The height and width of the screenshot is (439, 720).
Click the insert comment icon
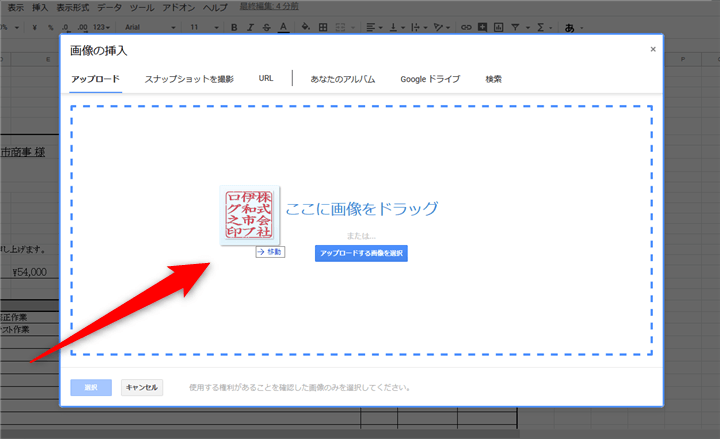pyautogui.click(x=482, y=27)
